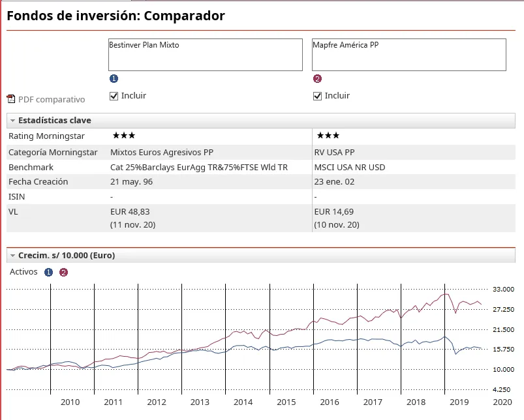This screenshot has height=420, width=524.
Task: Click red badge 2 under Mapfre field
Action: click(x=318, y=79)
